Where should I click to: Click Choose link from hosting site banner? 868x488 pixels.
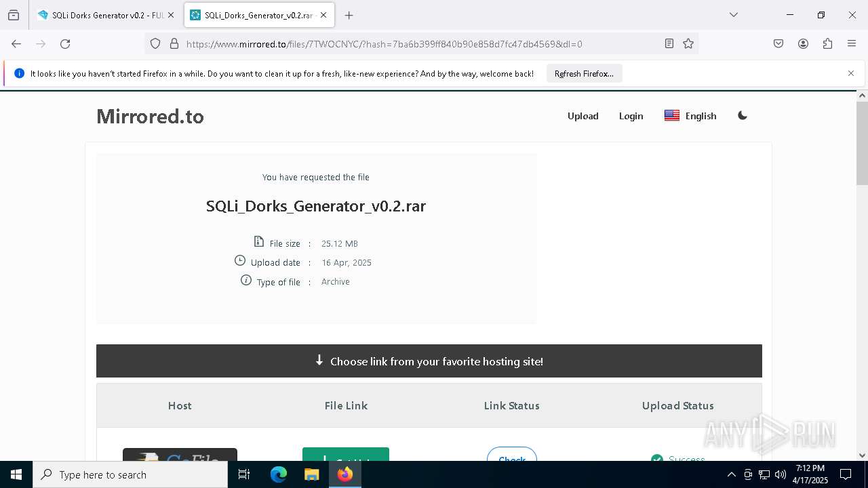pyautogui.click(x=429, y=361)
